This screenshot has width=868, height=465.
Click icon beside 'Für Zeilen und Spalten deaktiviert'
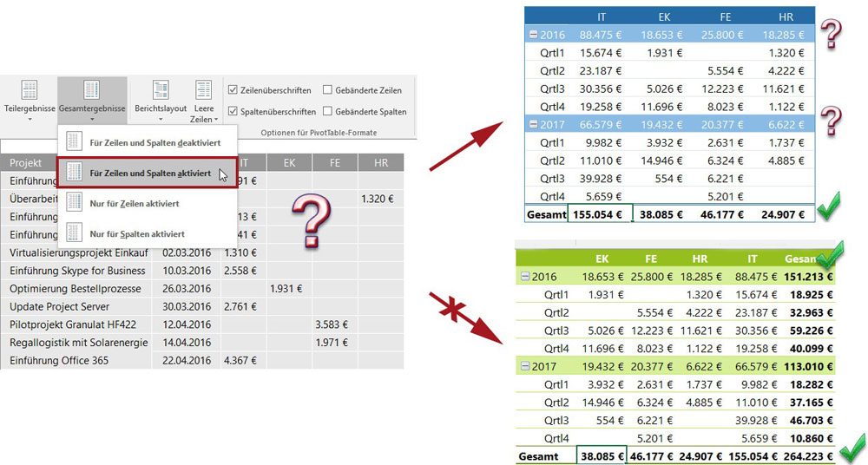[74, 142]
